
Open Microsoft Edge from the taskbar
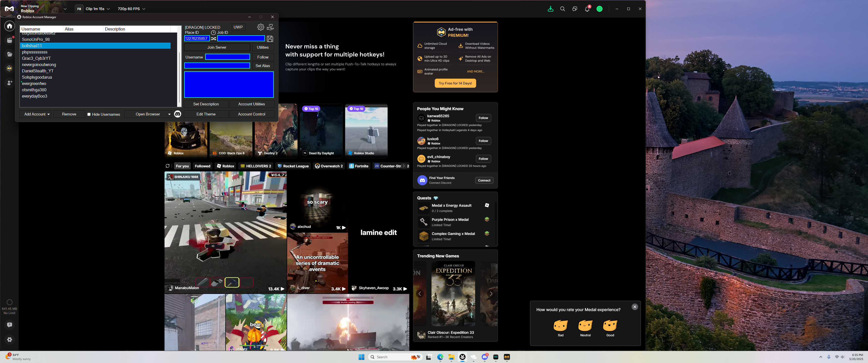(440, 357)
